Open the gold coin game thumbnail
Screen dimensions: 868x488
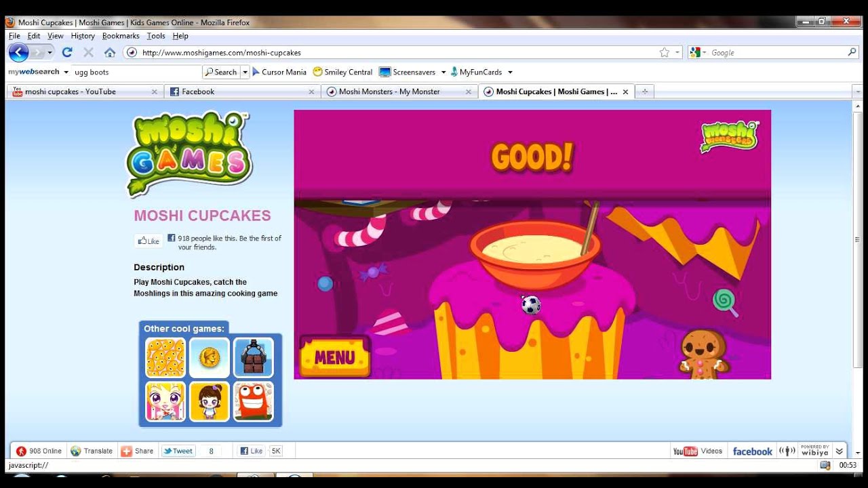click(210, 358)
